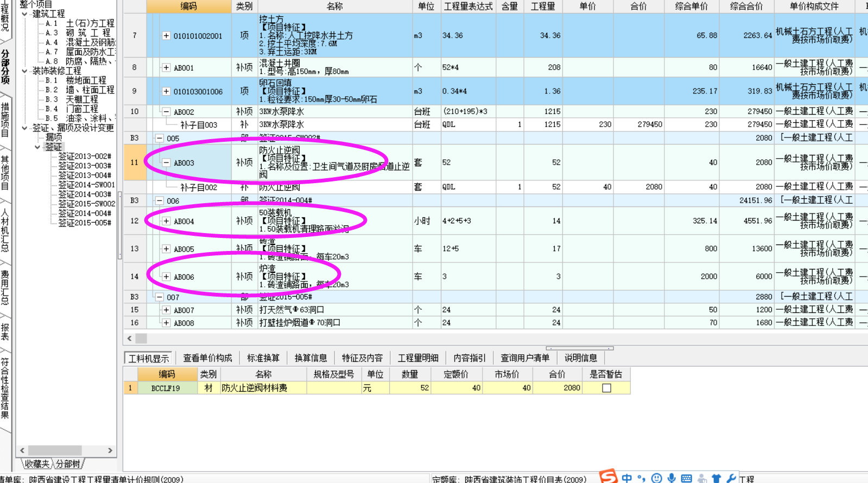Expand the AB007 row plus box
Image resolution: width=868 pixels, height=483 pixels.
[x=166, y=310]
